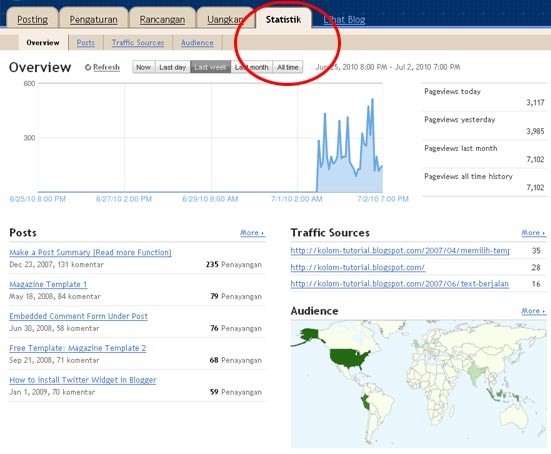The height and width of the screenshot is (454, 551).
Task: Open the memilih-temp traffic source URL
Action: coord(400,251)
